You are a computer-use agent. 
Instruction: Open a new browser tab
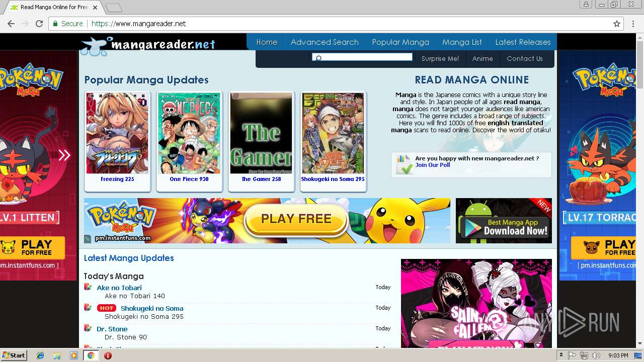(x=114, y=8)
